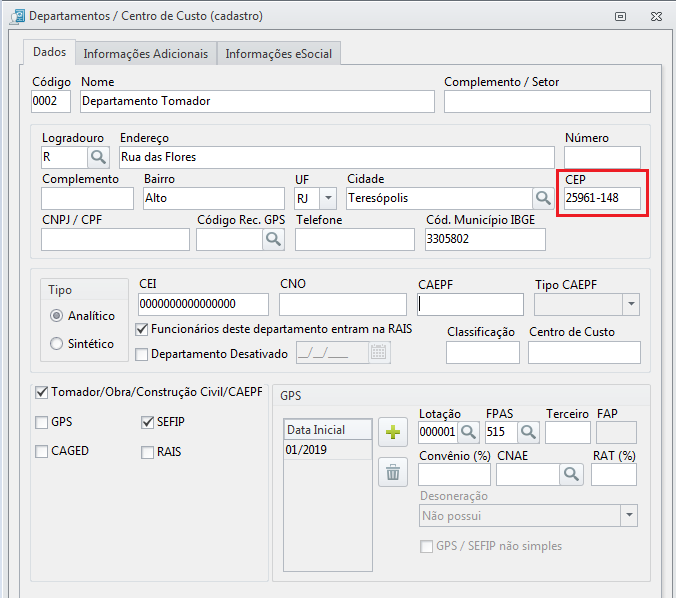Open the FPAS lookup magnifier
Screen dimensions: 676x598
tap(528, 432)
